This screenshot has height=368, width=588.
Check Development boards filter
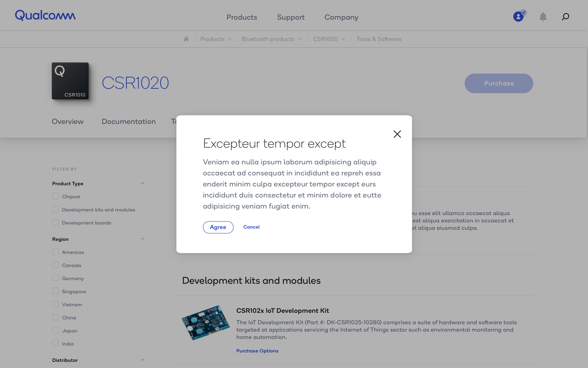click(x=56, y=222)
